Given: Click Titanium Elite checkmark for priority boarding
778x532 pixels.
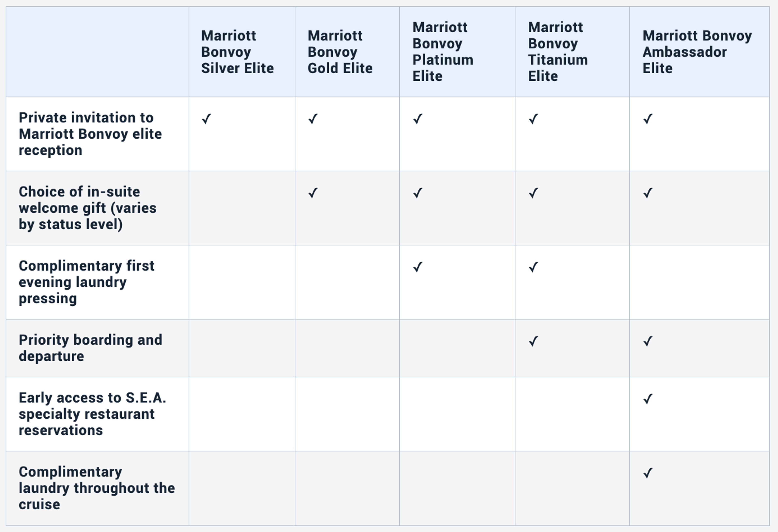Looking at the screenshot, I should click(534, 341).
